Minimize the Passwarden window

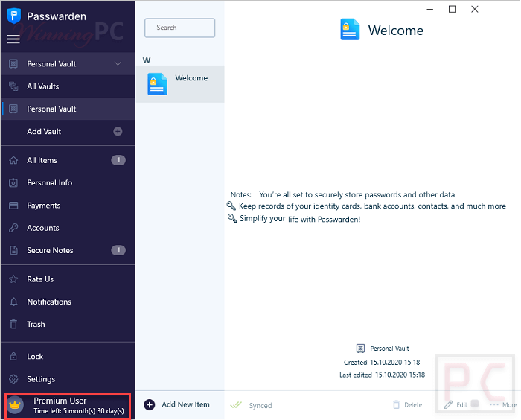(x=430, y=10)
